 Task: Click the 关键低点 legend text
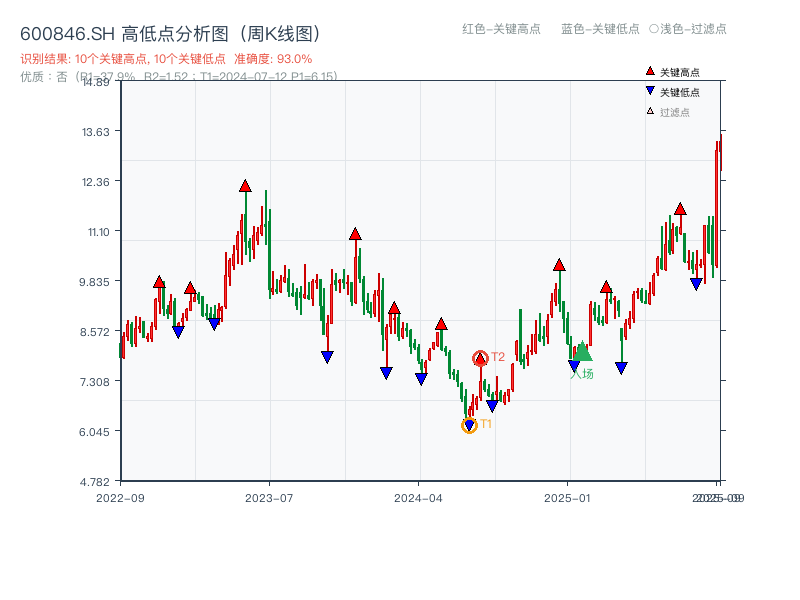(x=680, y=92)
